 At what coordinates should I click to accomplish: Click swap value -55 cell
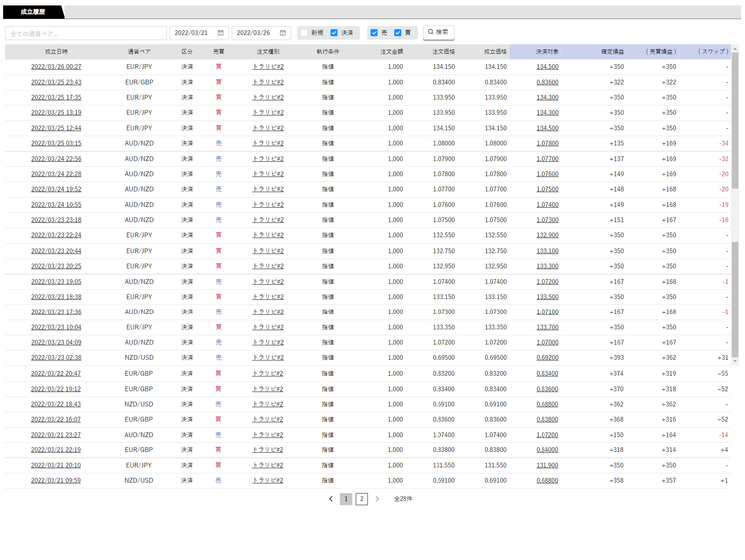click(x=723, y=374)
